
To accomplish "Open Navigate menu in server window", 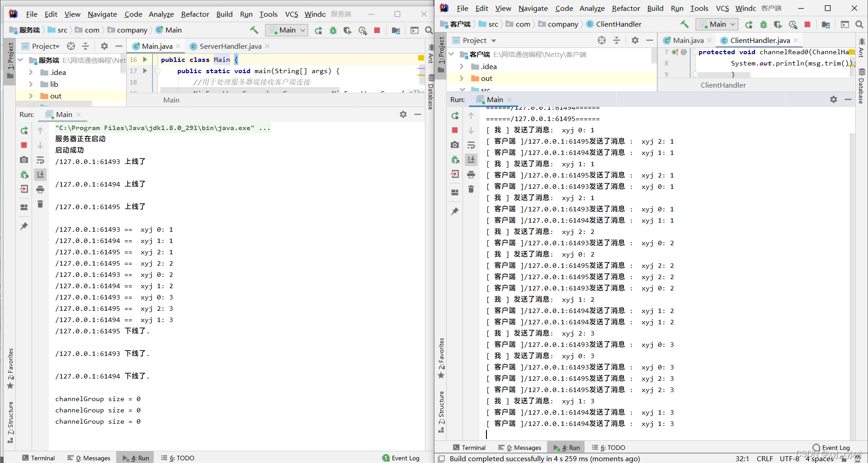I will [102, 14].
